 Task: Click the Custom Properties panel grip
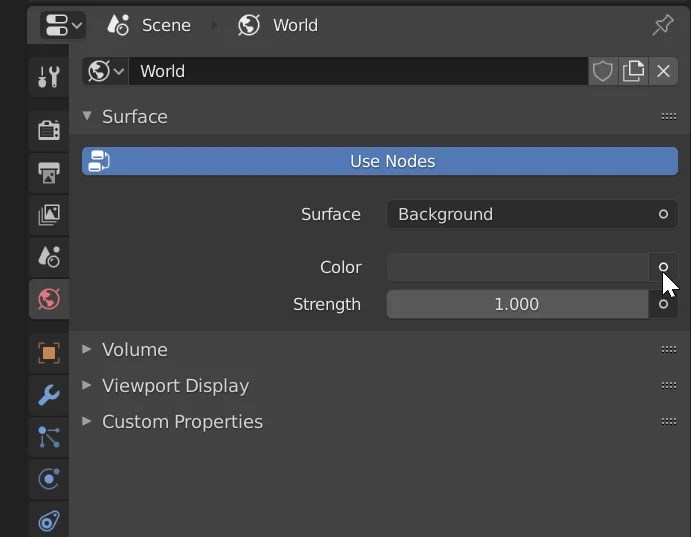click(x=669, y=422)
